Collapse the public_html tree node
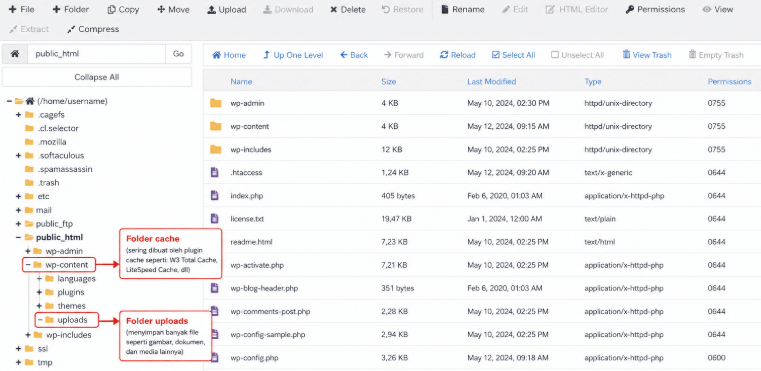Image resolution: width=761 pixels, height=371 pixels. 18,237
